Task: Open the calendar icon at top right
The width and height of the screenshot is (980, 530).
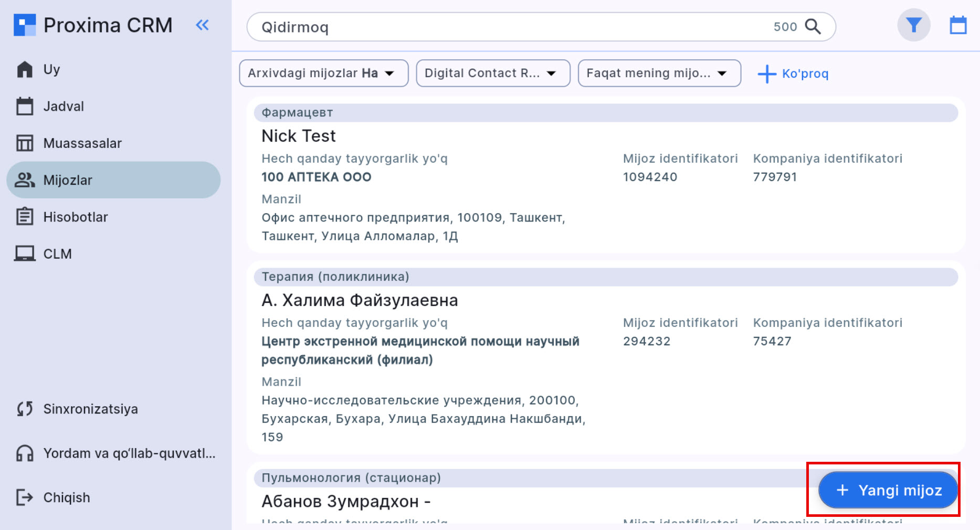Action: click(958, 25)
